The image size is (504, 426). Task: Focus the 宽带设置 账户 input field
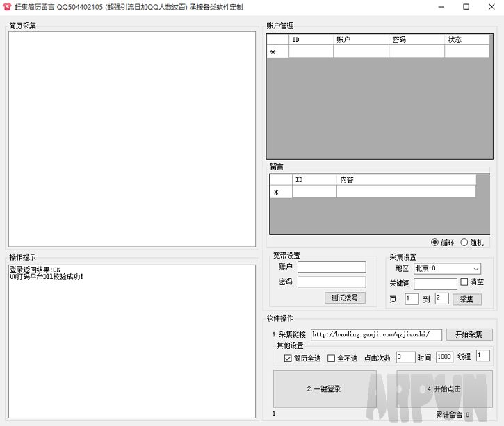(332, 267)
